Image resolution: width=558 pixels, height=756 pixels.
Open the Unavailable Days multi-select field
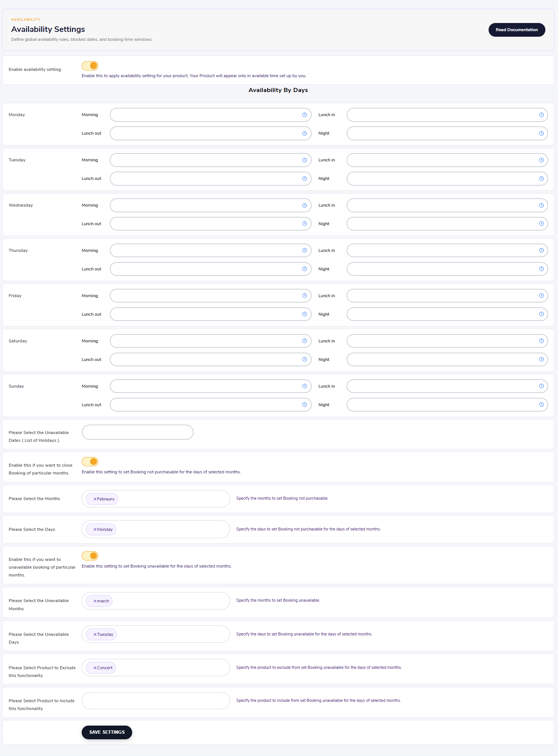tap(156, 634)
